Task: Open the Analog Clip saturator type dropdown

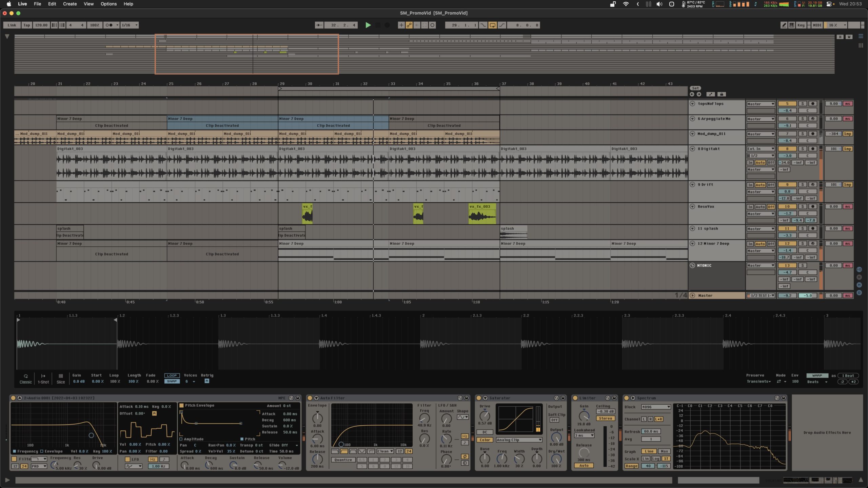Action: pyautogui.click(x=519, y=440)
